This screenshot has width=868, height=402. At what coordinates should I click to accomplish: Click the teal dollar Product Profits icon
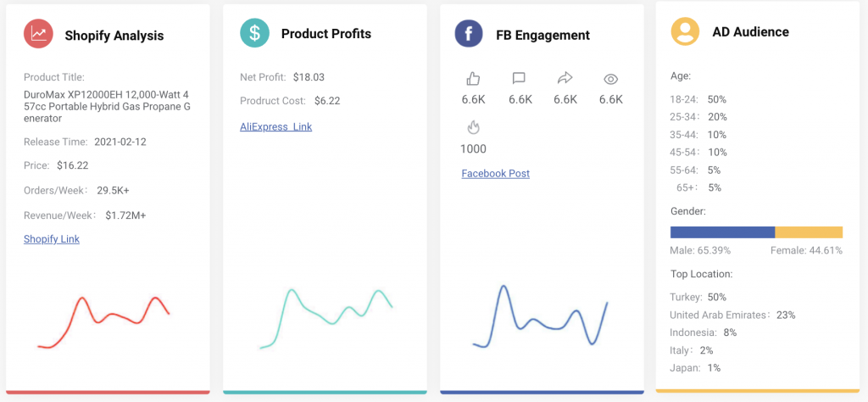point(254,33)
